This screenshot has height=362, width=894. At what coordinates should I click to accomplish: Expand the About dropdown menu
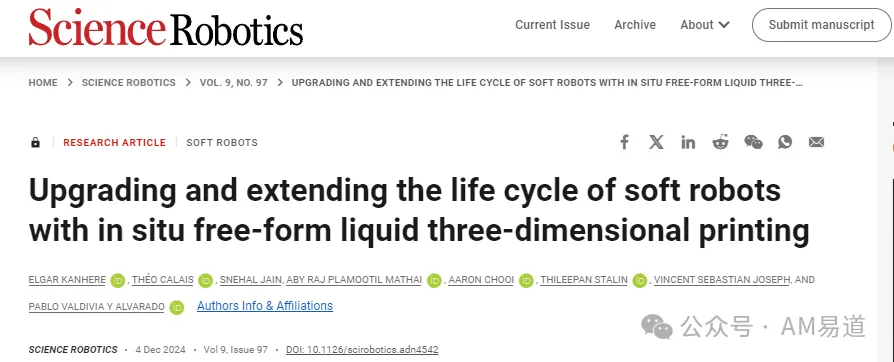705,25
